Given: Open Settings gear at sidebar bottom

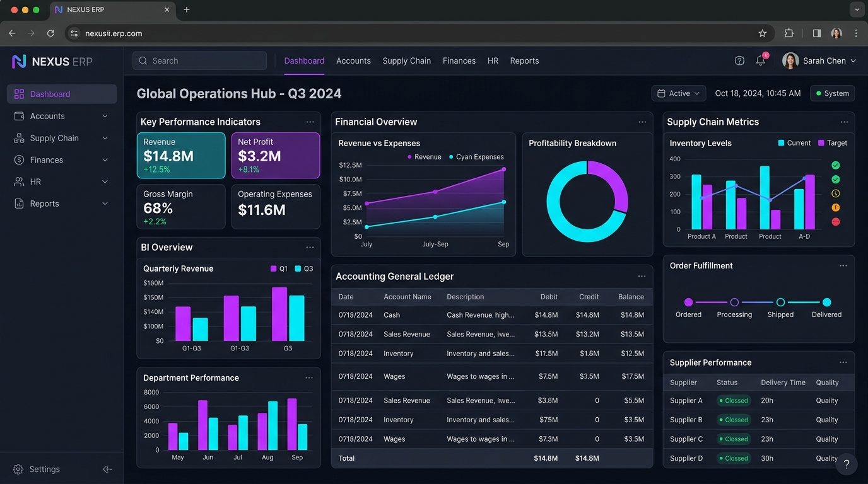Looking at the screenshot, I should click(18, 470).
